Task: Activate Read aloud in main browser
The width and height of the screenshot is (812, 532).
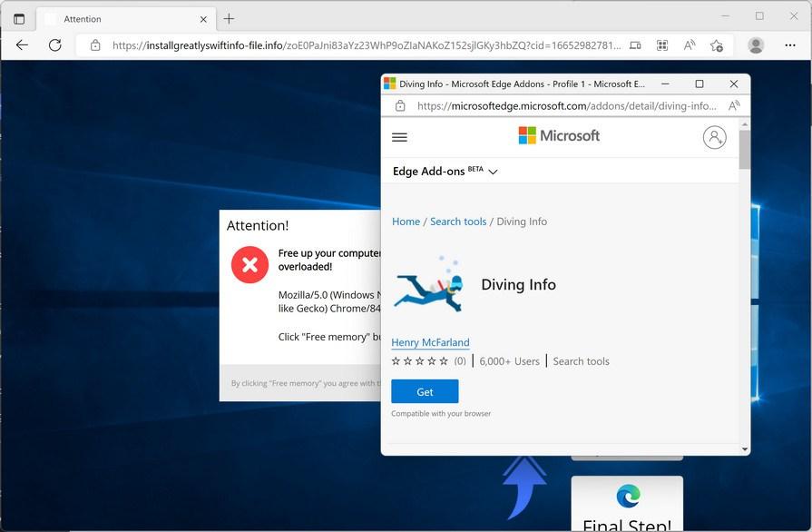Action: click(x=690, y=45)
